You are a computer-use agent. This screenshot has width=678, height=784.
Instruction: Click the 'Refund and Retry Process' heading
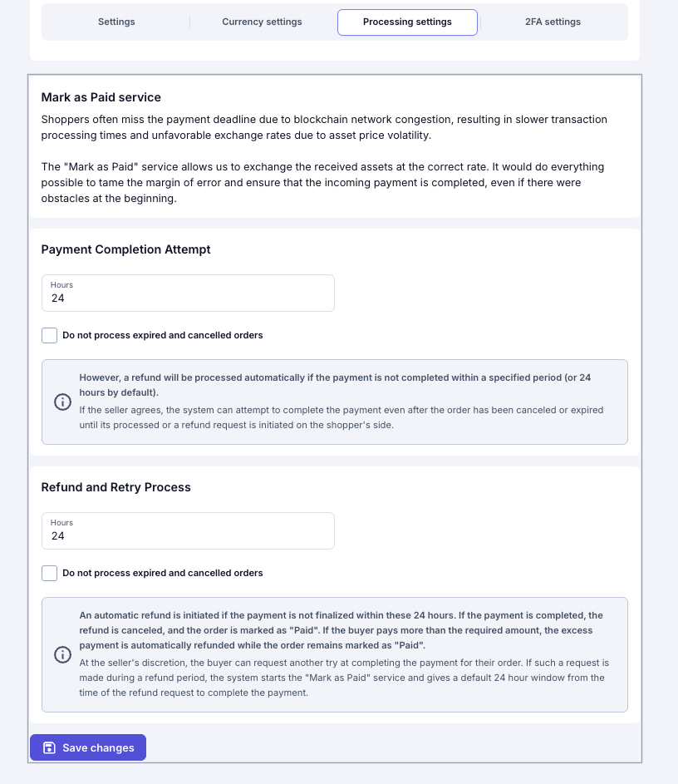tap(116, 487)
